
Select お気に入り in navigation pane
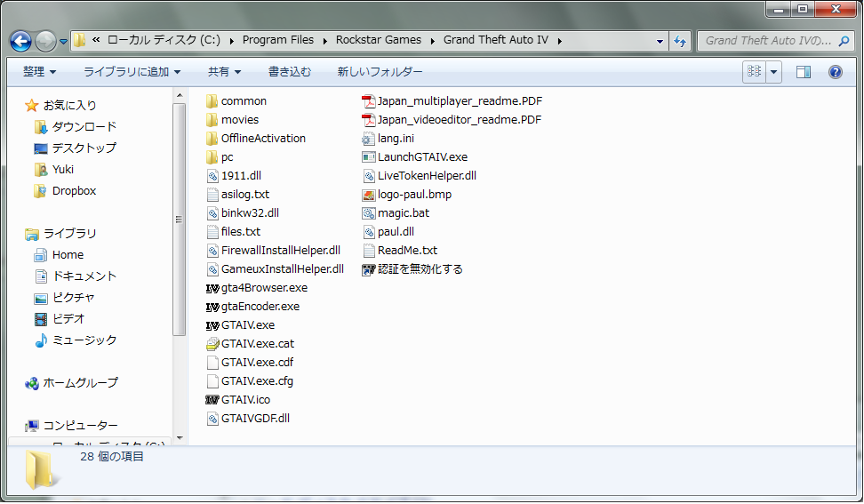(60, 105)
